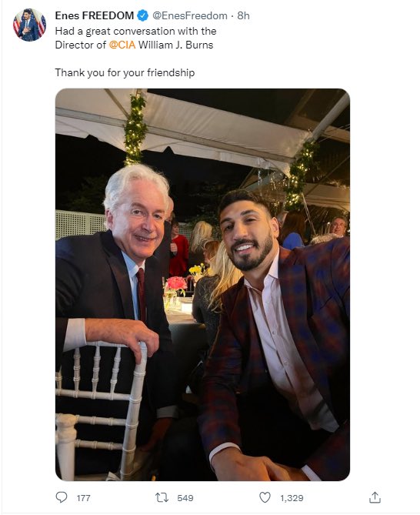Open the attached photo in full view
This screenshot has width=420, height=515.
202,284
